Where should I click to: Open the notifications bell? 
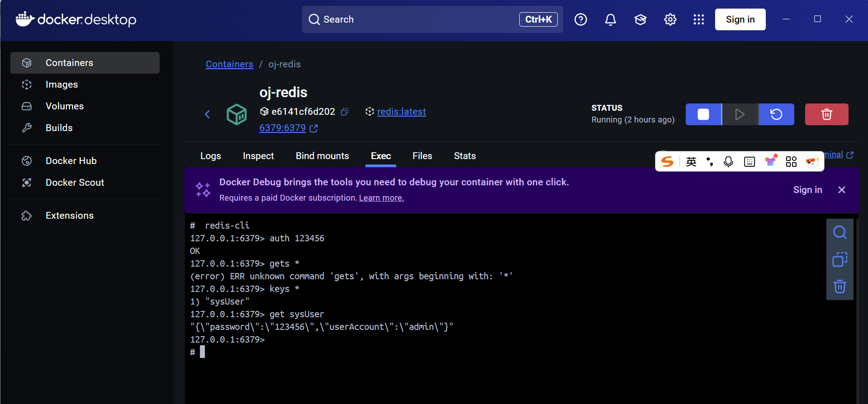coord(611,19)
